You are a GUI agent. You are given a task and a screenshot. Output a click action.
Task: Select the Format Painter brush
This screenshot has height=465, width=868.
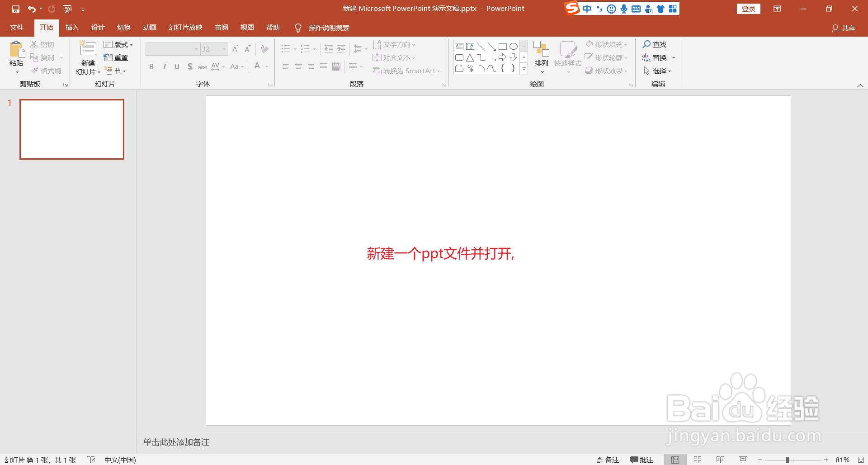point(34,71)
